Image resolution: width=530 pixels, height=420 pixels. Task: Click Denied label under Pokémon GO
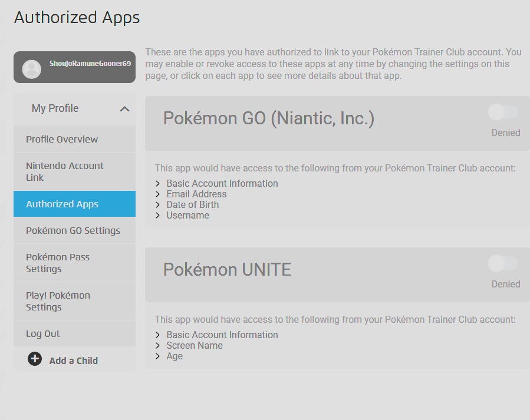[x=506, y=133]
